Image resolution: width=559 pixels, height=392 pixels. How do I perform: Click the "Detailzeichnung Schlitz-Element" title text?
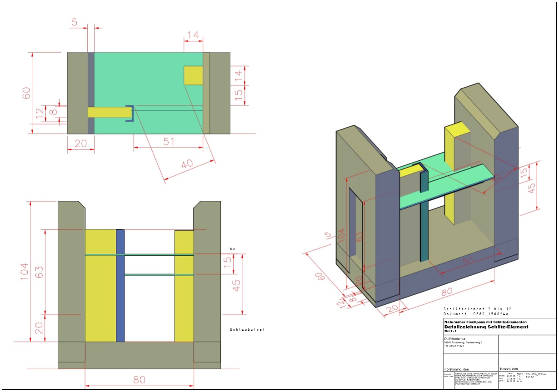tap(486, 327)
